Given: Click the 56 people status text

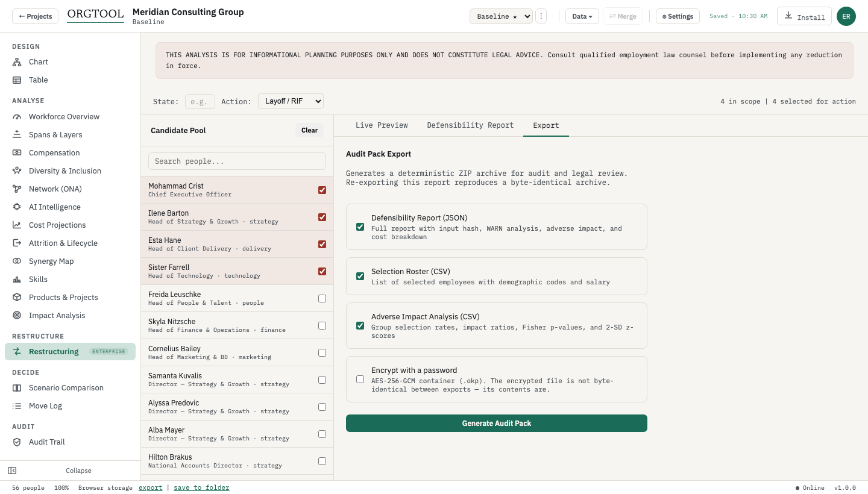Looking at the screenshot, I should (28, 487).
